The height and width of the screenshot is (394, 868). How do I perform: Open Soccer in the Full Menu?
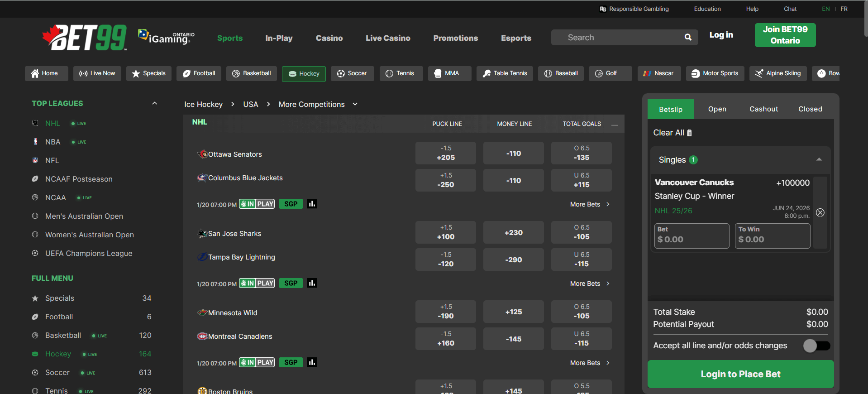57,372
